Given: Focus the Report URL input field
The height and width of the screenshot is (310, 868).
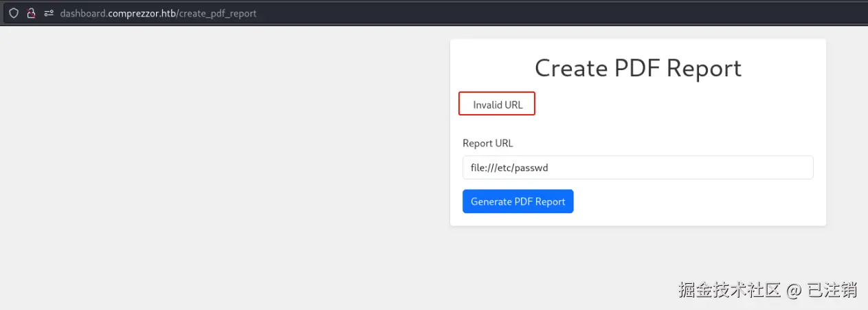Looking at the screenshot, I should point(638,168).
